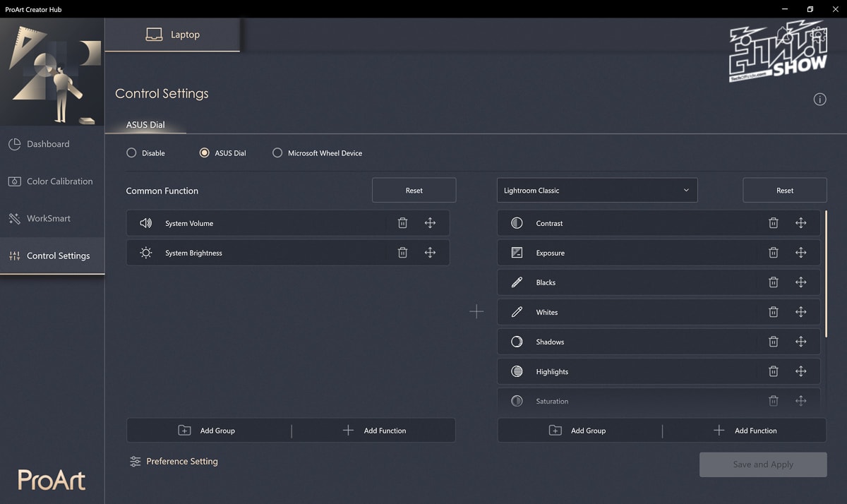Click move handle for Blacks row
This screenshot has height=504, width=847.
tap(800, 282)
